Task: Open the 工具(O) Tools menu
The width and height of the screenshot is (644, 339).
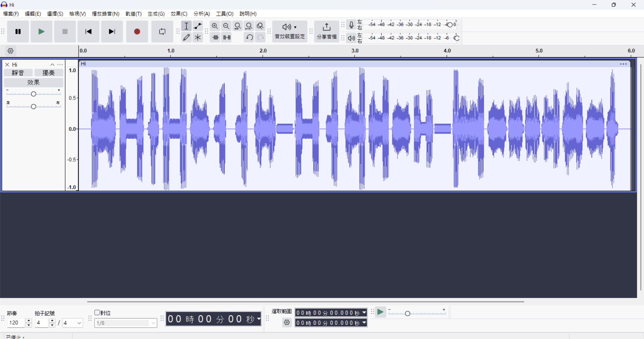Action: 225,14
